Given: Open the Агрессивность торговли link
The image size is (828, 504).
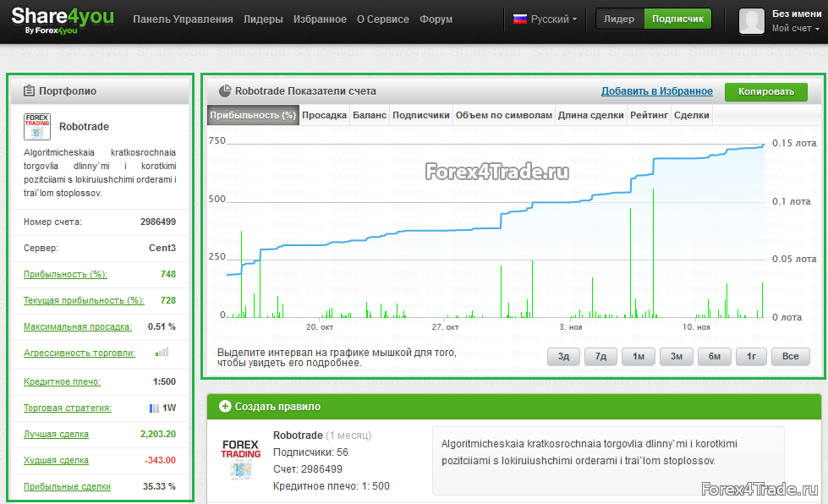Looking at the screenshot, I should point(80,353).
